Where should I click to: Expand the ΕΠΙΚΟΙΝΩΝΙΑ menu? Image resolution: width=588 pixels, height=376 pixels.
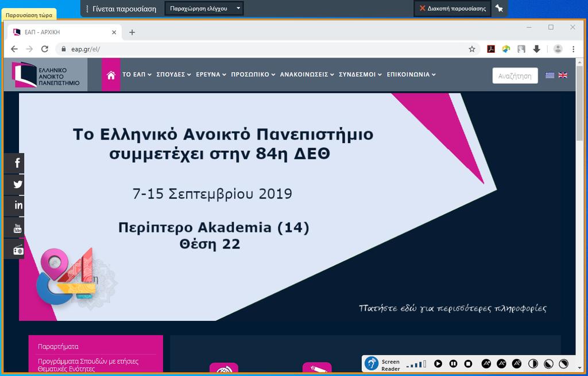[411, 75]
